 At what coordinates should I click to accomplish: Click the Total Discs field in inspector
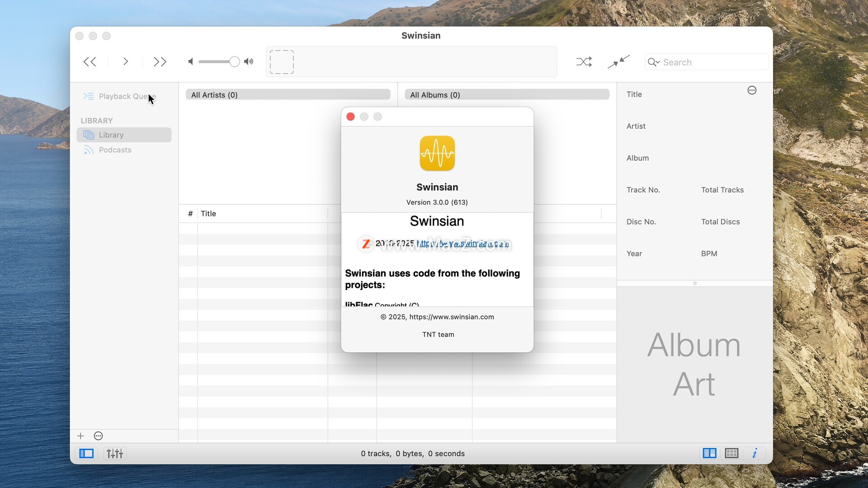tap(720, 222)
